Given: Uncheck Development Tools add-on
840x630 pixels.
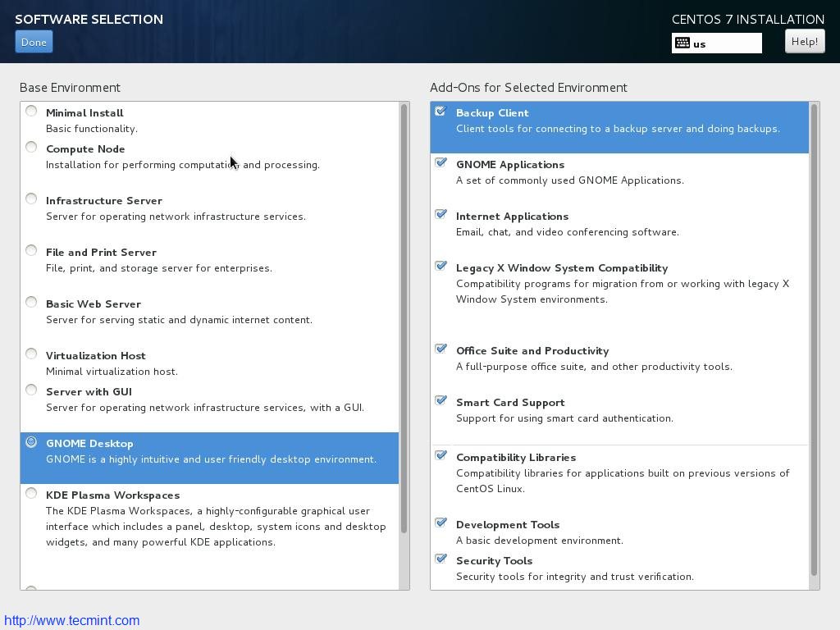Looking at the screenshot, I should [x=441, y=523].
